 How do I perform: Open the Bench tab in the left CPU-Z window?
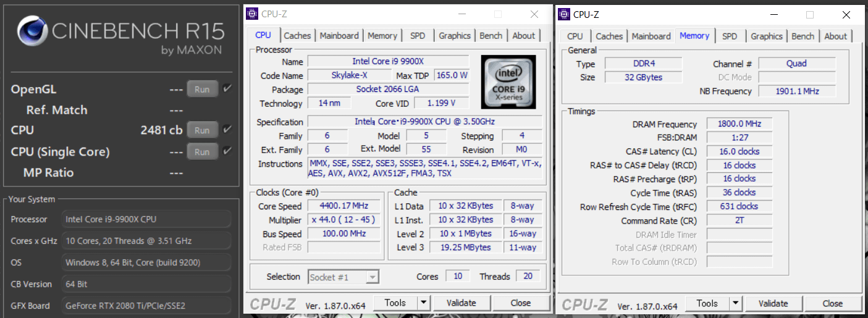tap(491, 36)
